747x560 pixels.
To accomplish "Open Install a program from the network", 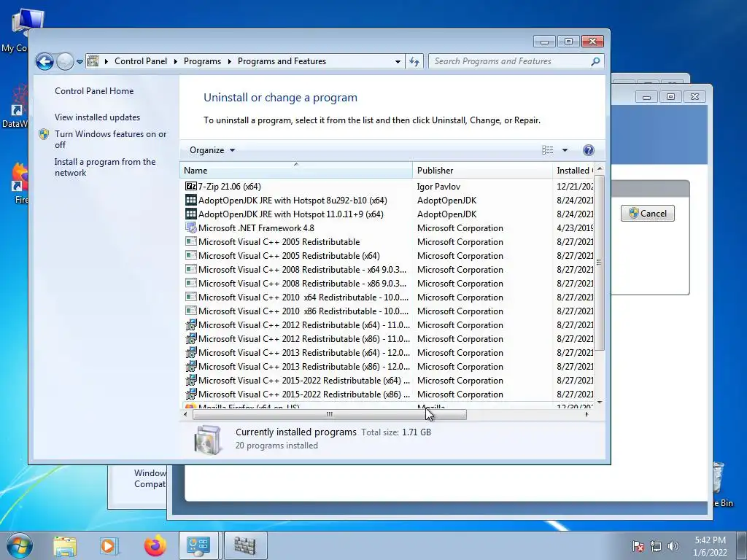I will click(105, 167).
